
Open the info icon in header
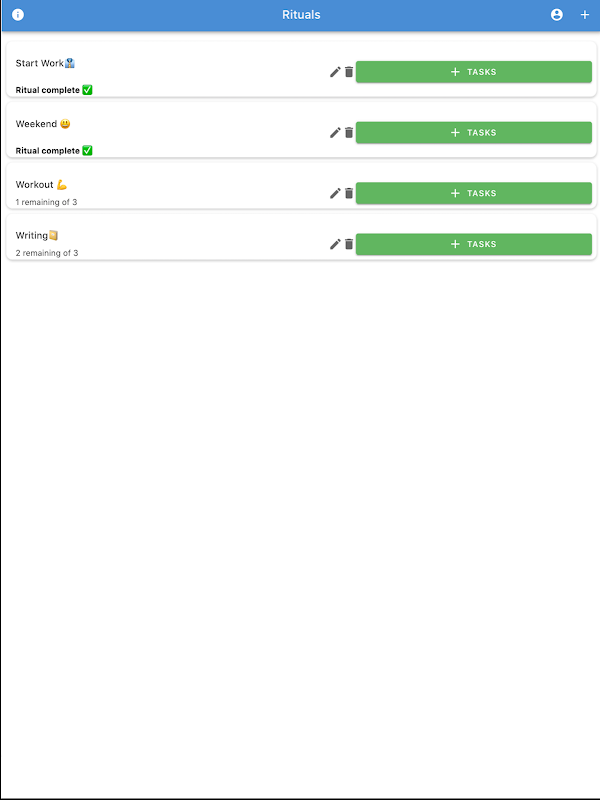pos(18,15)
